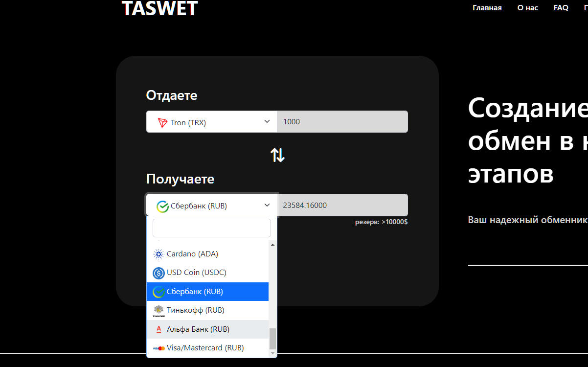Open the Главная navigation link
This screenshot has height=367, width=588.
point(487,8)
